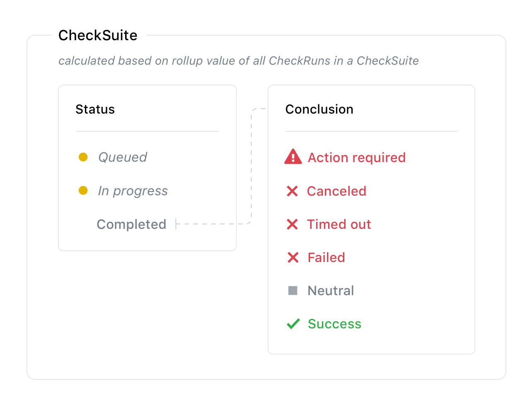Select the Queued status label

tap(123, 157)
